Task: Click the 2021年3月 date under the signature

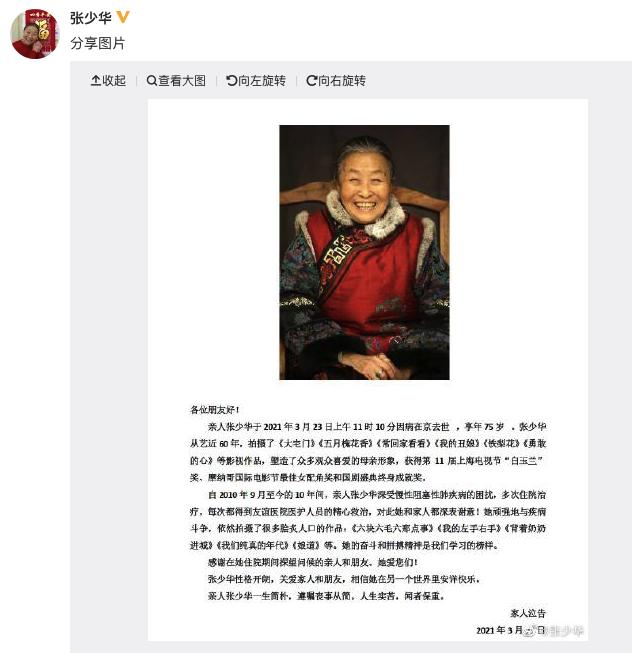Action: point(499,630)
